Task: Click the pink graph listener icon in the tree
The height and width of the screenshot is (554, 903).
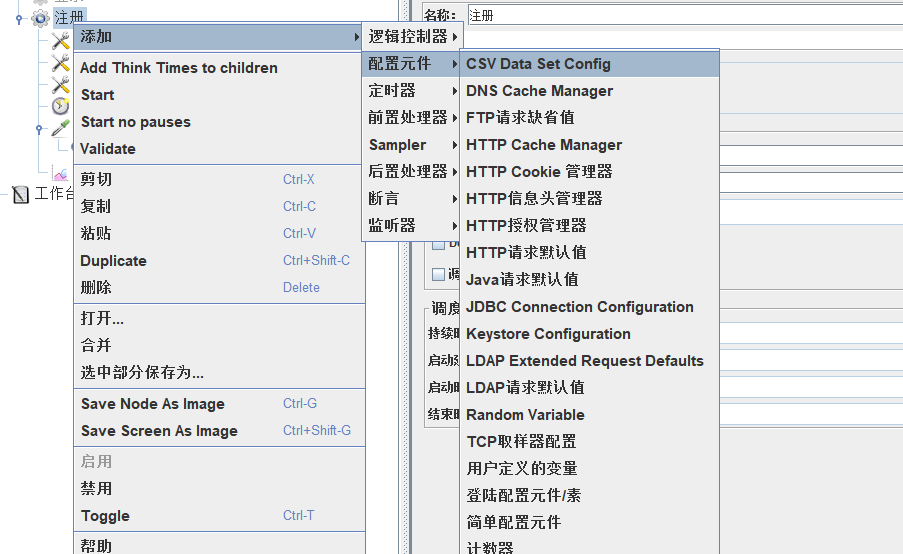Action: pos(61,174)
